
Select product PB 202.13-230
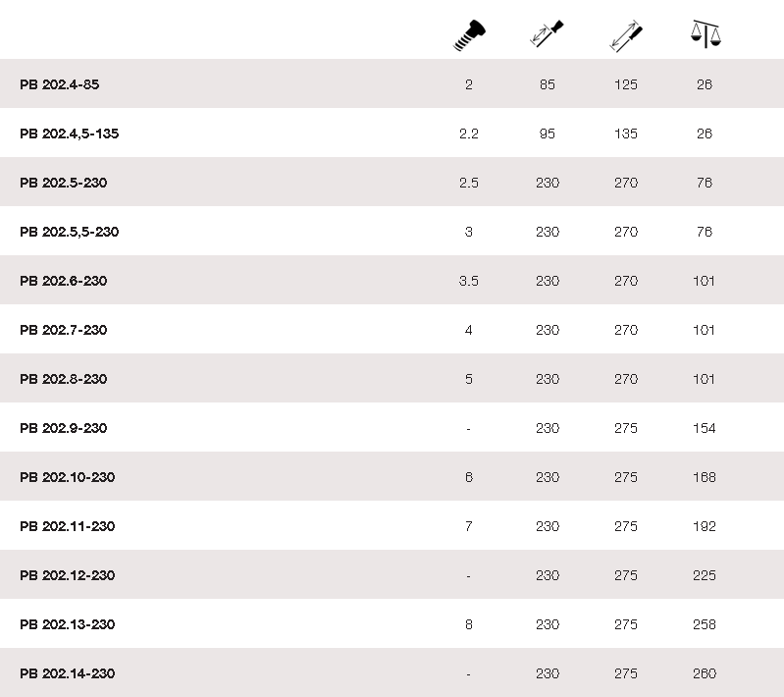point(68,624)
